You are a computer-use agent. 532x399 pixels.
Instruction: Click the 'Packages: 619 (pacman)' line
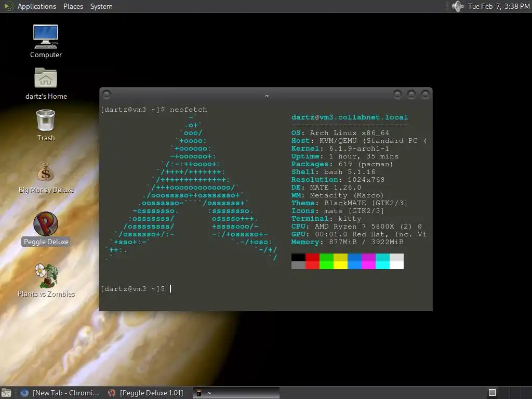(x=342, y=164)
